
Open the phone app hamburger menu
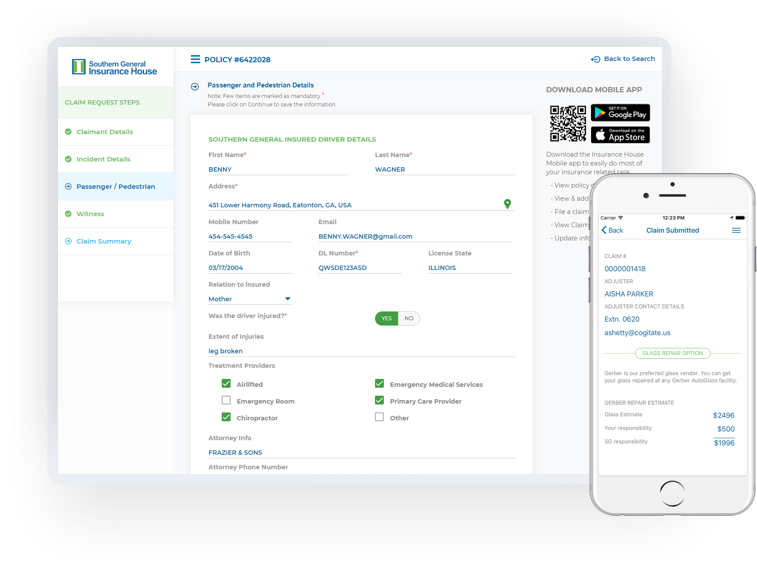[x=736, y=230]
